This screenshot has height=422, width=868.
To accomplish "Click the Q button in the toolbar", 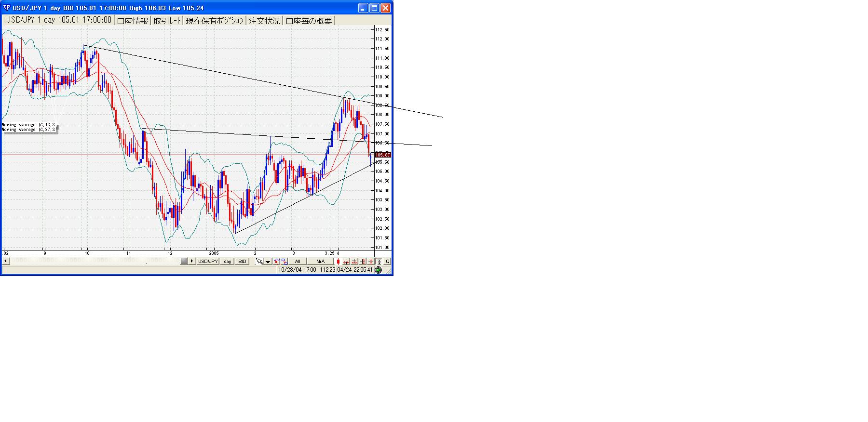I will tap(388, 262).
